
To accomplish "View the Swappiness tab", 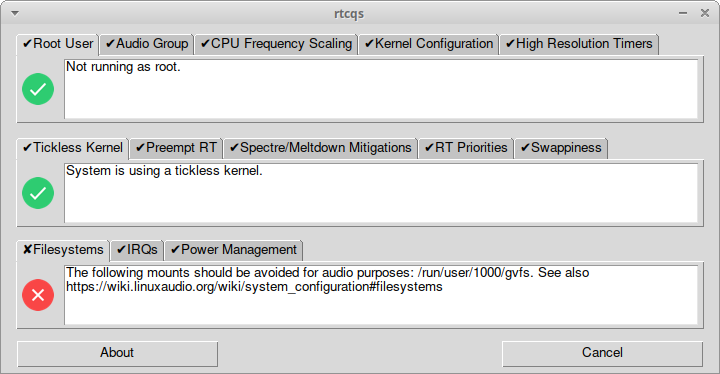I will (561, 148).
